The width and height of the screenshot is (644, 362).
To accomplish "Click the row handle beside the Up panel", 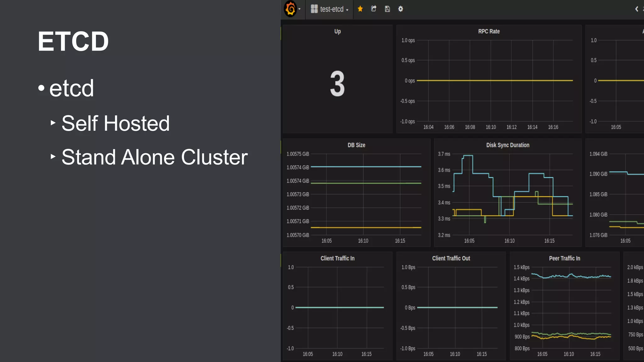I will 281,33.
